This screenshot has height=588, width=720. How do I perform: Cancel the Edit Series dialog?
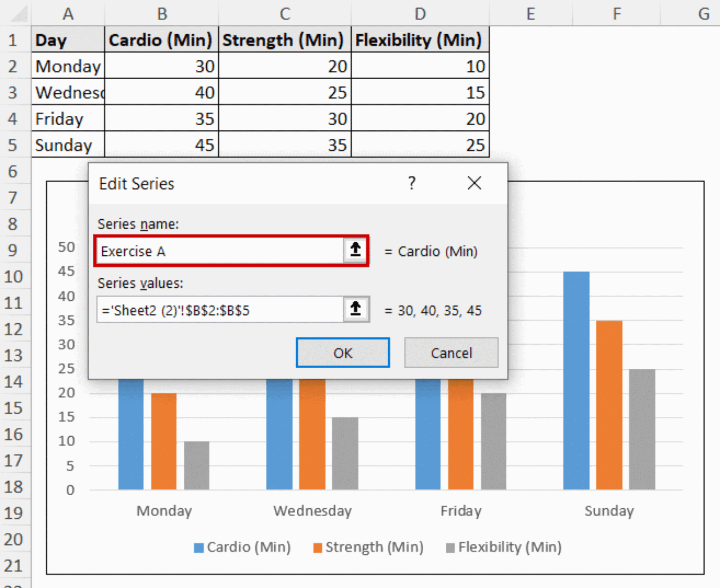click(x=450, y=353)
